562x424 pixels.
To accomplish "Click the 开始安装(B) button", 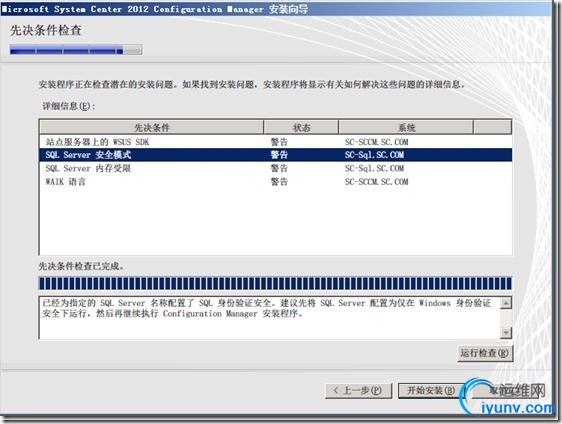I will (431, 390).
